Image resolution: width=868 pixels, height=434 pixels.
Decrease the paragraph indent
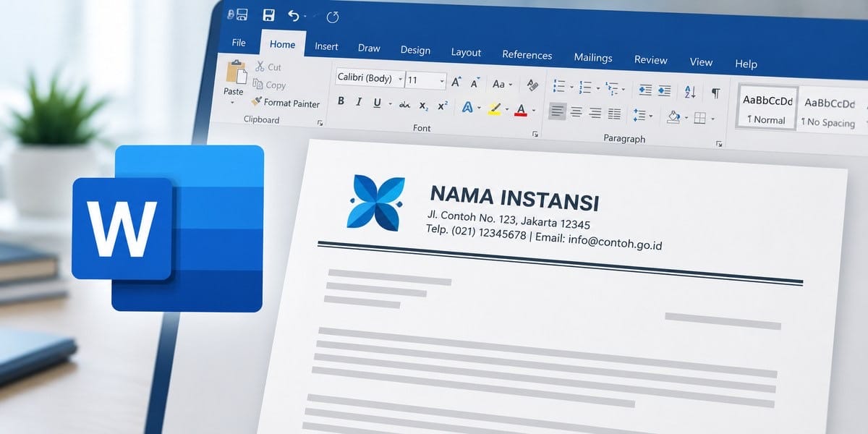tap(645, 90)
